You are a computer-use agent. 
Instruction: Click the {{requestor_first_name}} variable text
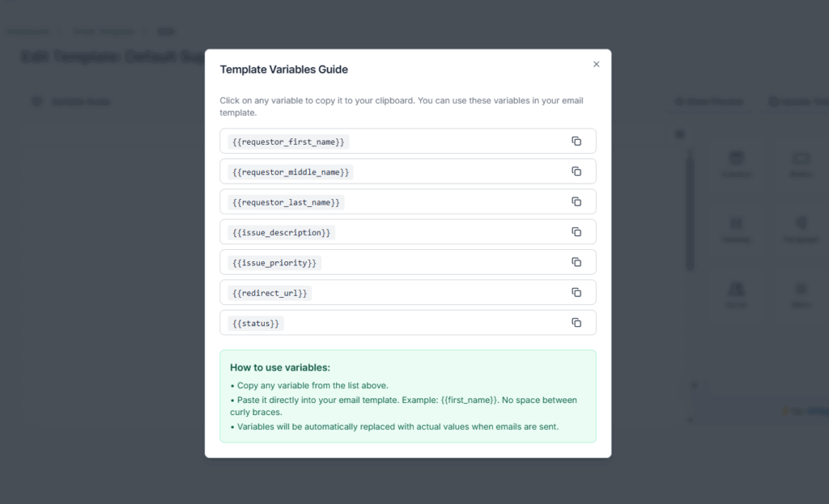point(289,142)
